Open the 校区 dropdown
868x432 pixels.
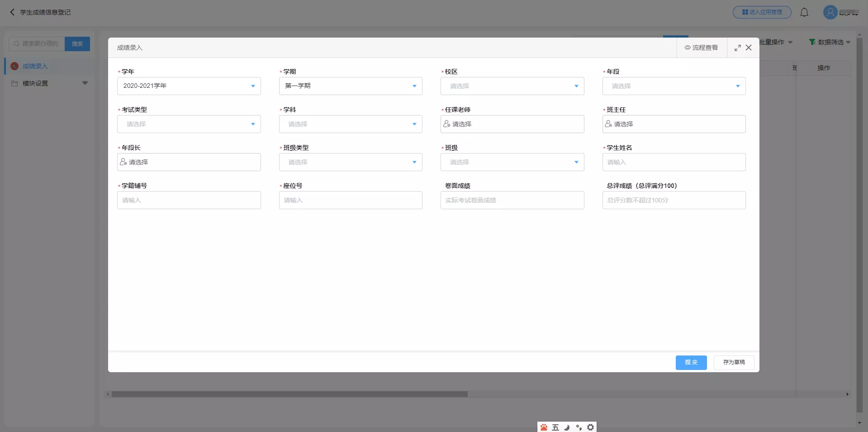512,86
